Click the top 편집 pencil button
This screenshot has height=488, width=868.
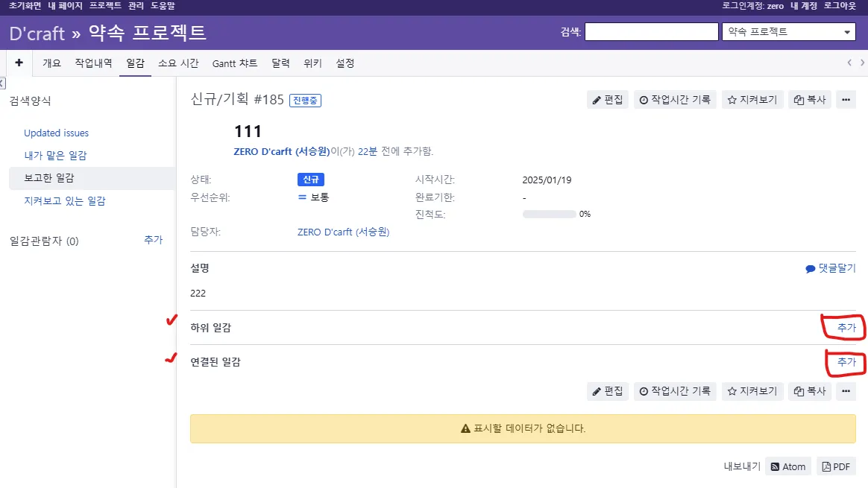(x=607, y=100)
